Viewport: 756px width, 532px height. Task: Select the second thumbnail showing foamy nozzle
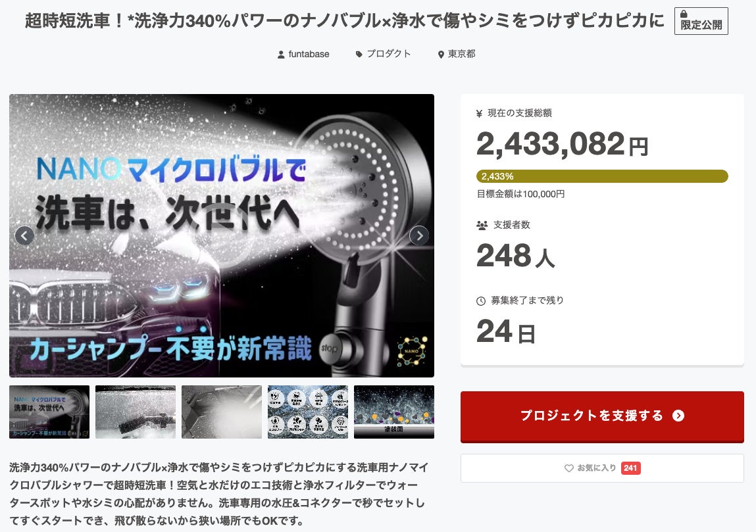(136, 412)
